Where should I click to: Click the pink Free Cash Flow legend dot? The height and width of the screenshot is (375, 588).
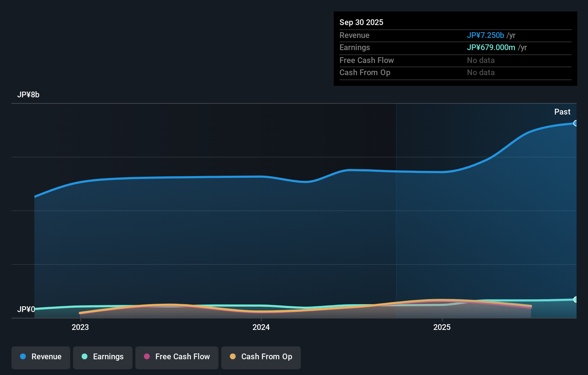146,357
